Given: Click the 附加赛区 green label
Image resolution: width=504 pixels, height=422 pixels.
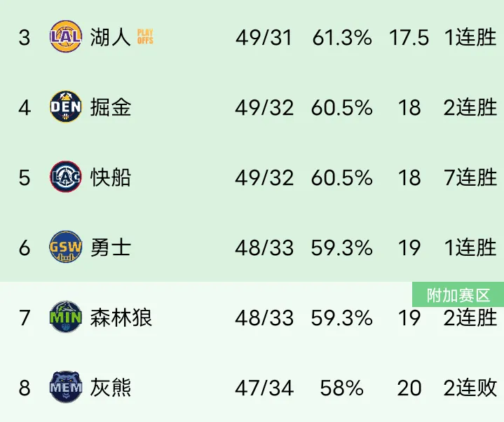Looking at the screenshot, I should pyautogui.click(x=458, y=294).
